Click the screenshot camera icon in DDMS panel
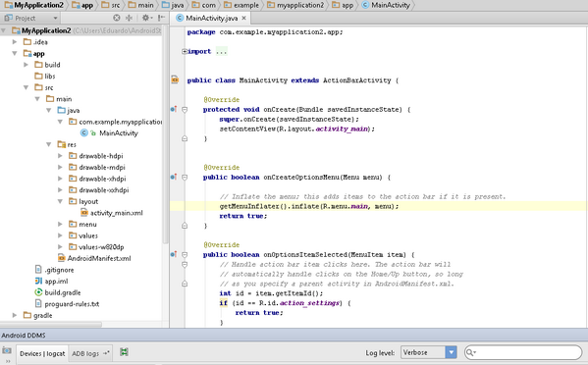Image resolution: width=588 pixels, height=365 pixels. pos(7,350)
